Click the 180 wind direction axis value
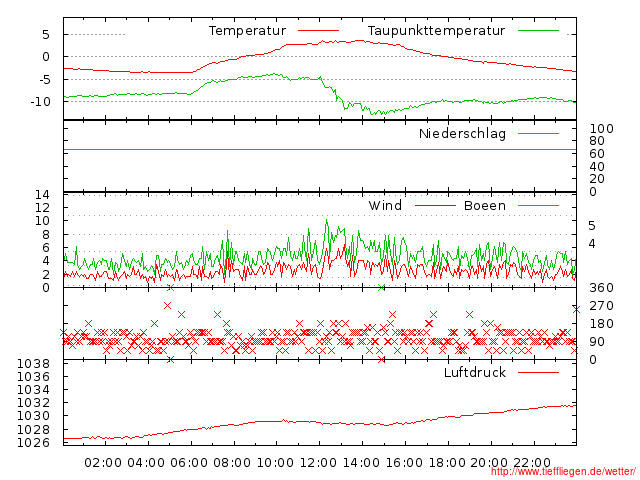 (x=602, y=324)
